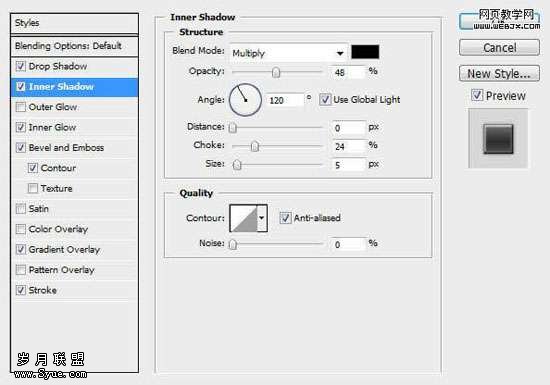Select the Drop Shadow style entry

[x=58, y=66]
